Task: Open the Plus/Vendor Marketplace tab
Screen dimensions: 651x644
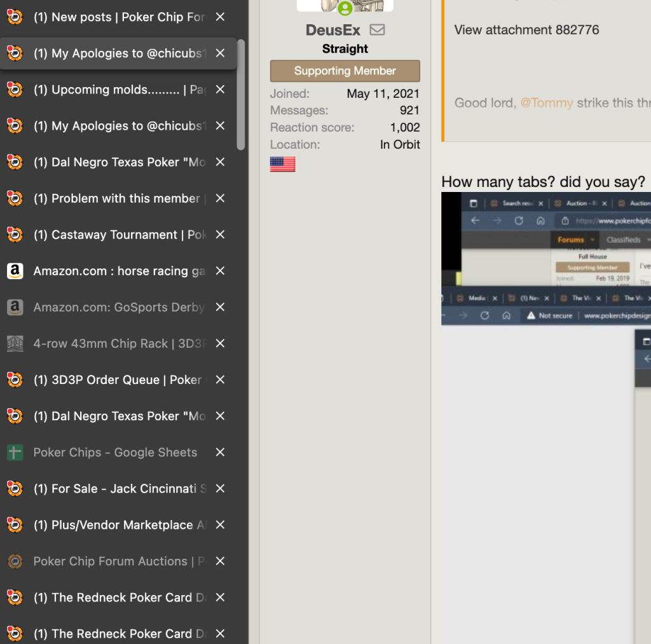Action: tap(118, 525)
